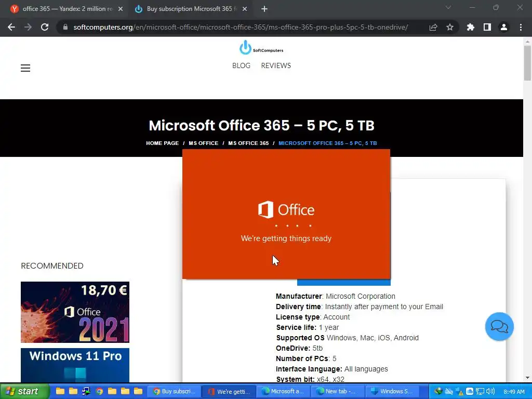The width and height of the screenshot is (532, 399).
Task: Open the BLOG page
Action: pos(241,65)
